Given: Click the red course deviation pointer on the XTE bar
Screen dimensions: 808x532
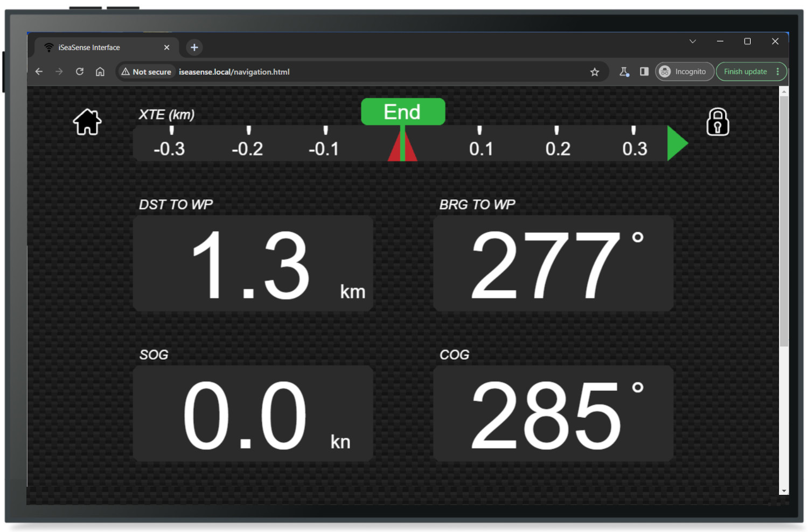Looking at the screenshot, I should tap(403, 148).
